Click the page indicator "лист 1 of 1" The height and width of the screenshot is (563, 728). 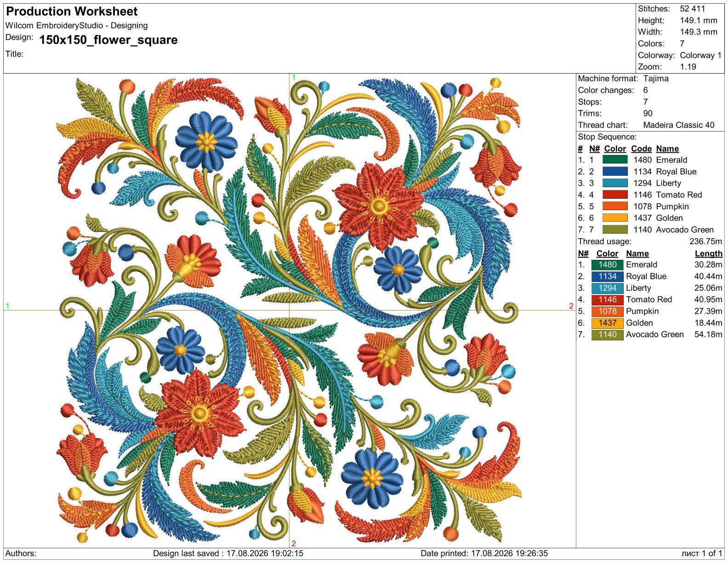[702, 553]
